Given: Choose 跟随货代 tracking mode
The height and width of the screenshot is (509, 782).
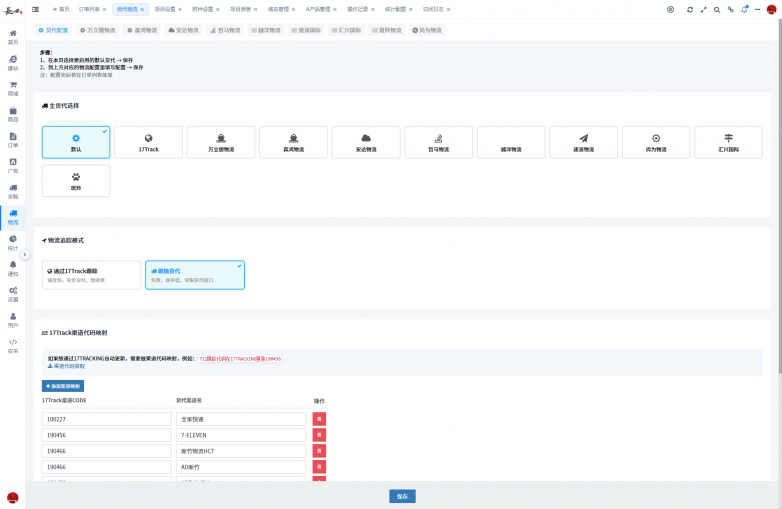Looking at the screenshot, I should coord(195,275).
